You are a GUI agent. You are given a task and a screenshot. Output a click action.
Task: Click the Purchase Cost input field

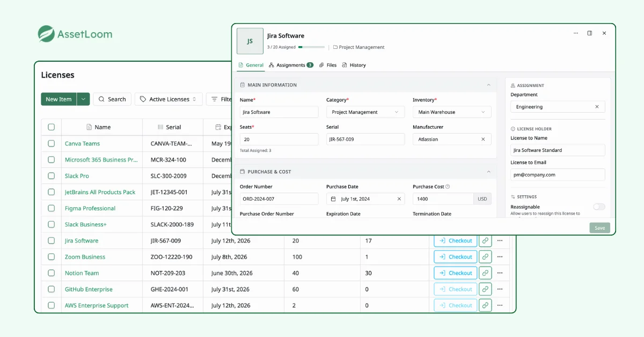pos(443,199)
